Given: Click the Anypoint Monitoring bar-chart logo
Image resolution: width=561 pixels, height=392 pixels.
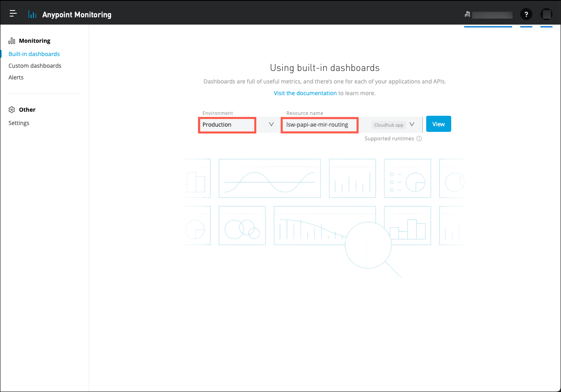Looking at the screenshot, I should (32, 15).
